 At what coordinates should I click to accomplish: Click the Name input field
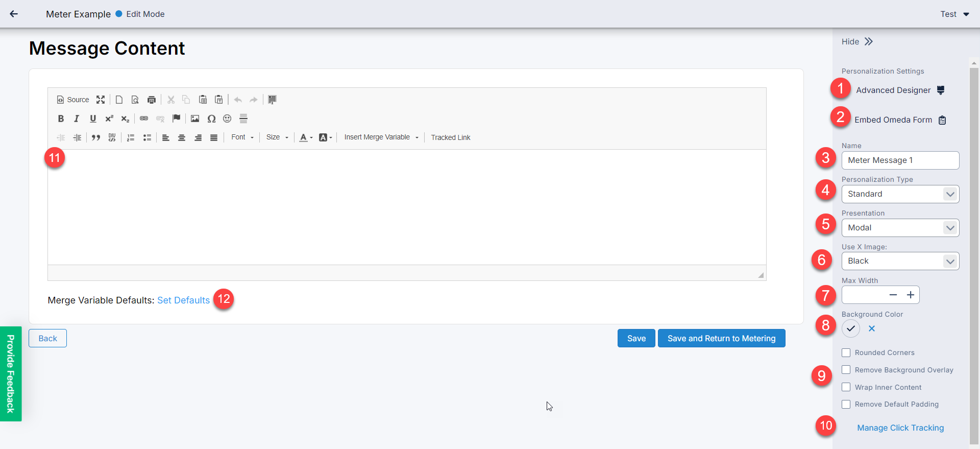[x=900, y=160]
